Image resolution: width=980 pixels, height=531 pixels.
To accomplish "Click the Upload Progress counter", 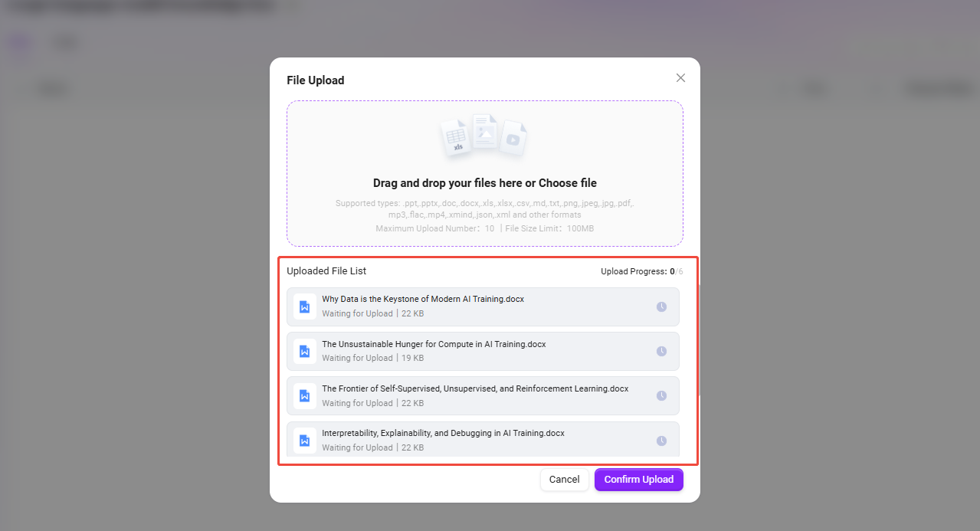I will (x=641, y=271).
